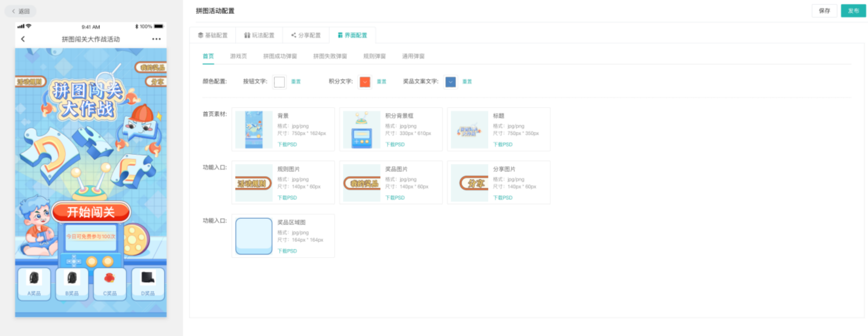Open the 通用弹窗 sub-tab

[413, 56]
